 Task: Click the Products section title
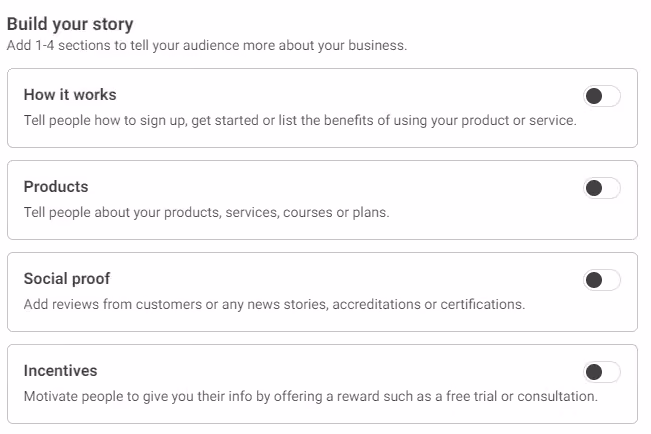click(56, 187)
